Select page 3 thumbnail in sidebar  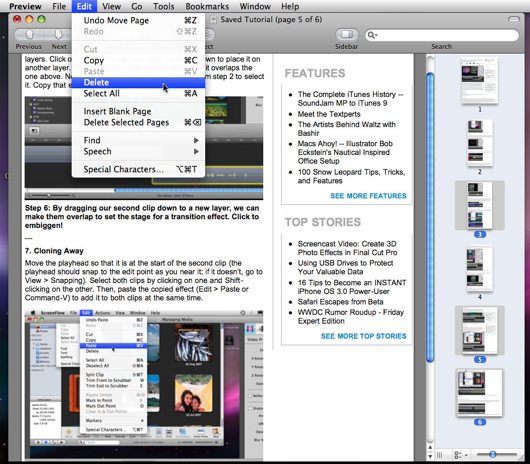coord(480,205)
